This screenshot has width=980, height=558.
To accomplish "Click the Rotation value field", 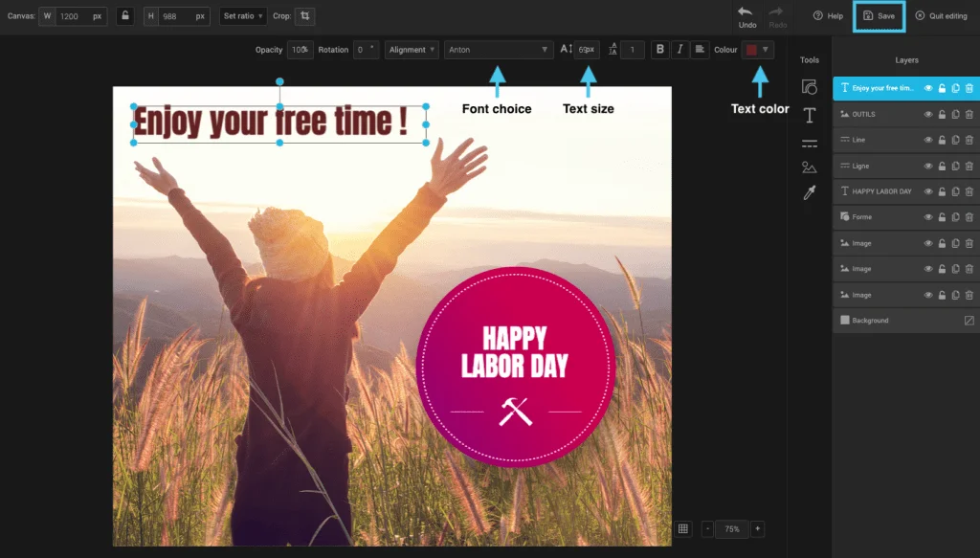I will tap(366, 50).
